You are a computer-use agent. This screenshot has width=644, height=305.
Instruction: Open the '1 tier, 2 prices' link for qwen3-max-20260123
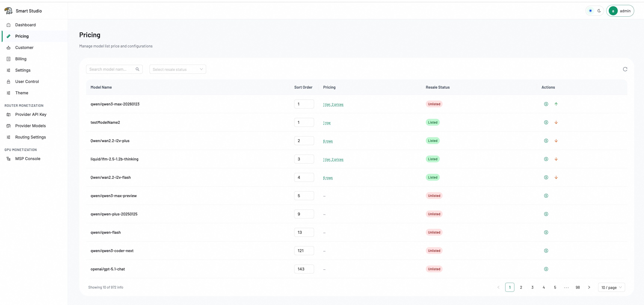click(333, 105)
